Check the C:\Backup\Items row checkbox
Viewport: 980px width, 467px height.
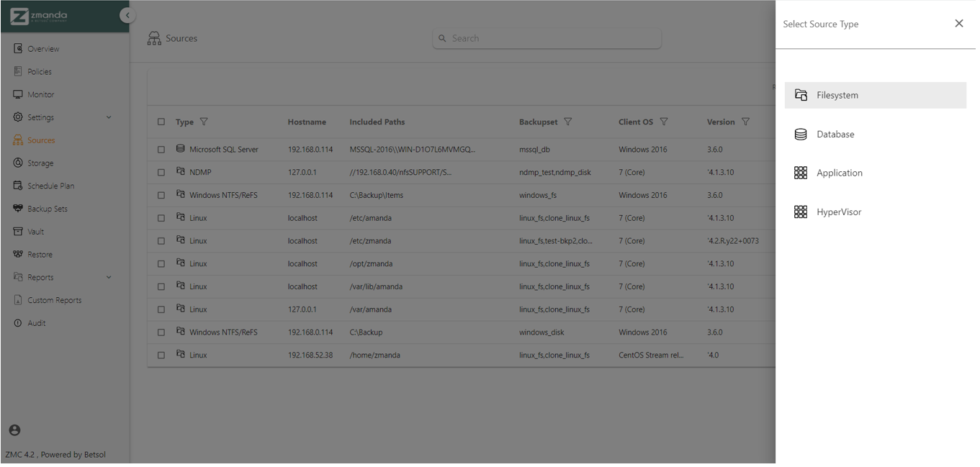pyautogui.click(x=161, y=196)
